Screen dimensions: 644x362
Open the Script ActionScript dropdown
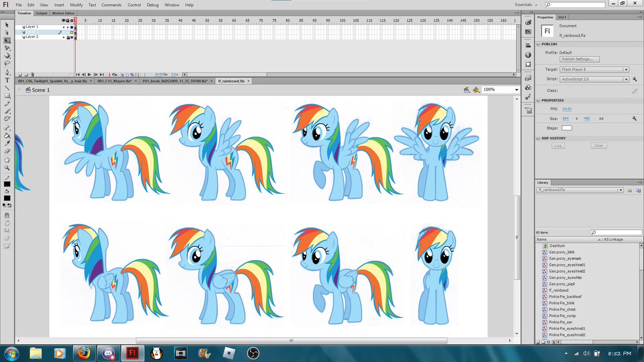point(594,79)
